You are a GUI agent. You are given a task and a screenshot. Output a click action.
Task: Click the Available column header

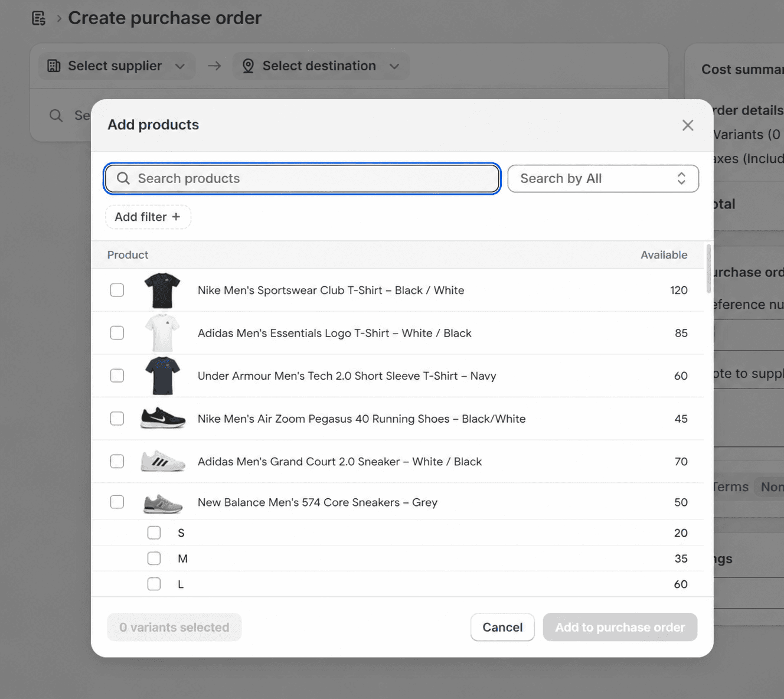click(664, 254)
